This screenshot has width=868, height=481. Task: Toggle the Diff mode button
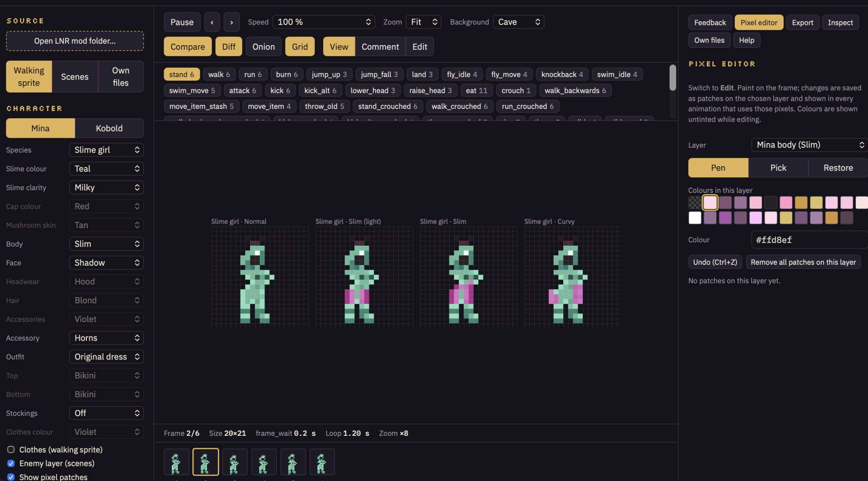point(229,47)
